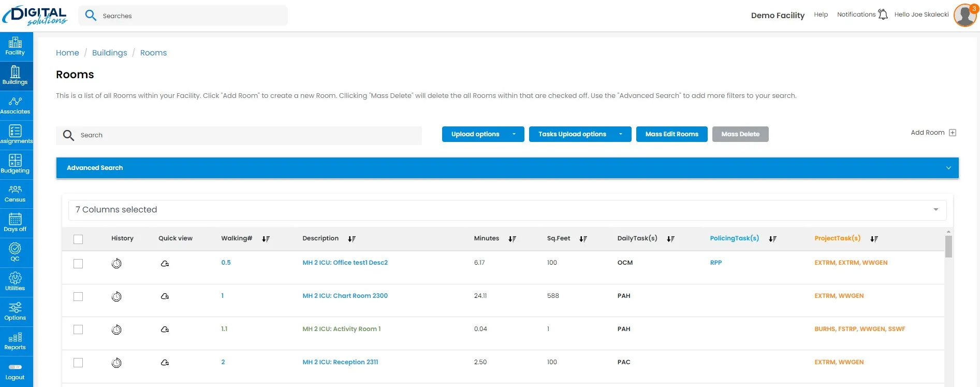Image resolution: width=980 pixels, height=387 pixels.
Task: Open the Upload options dropdown
Action: coord(483,134)
